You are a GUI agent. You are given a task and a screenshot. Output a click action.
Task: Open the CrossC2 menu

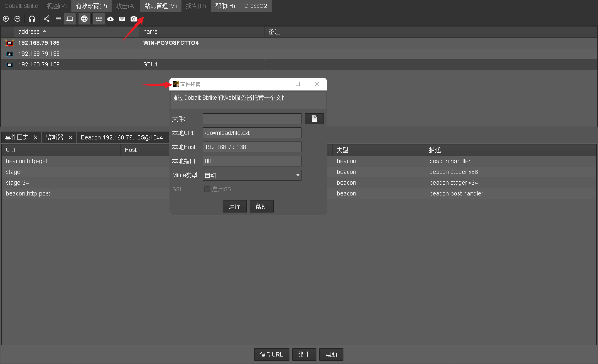(x=256, y=6)
